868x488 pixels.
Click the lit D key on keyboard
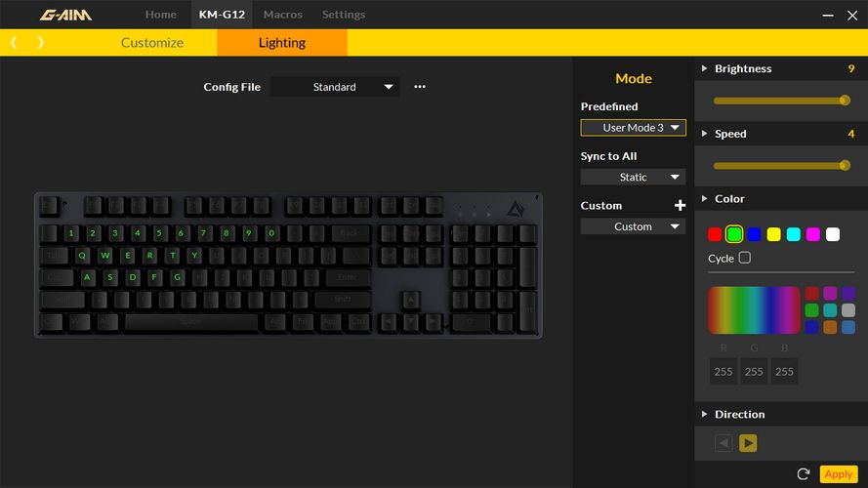[x=133, y=277]
